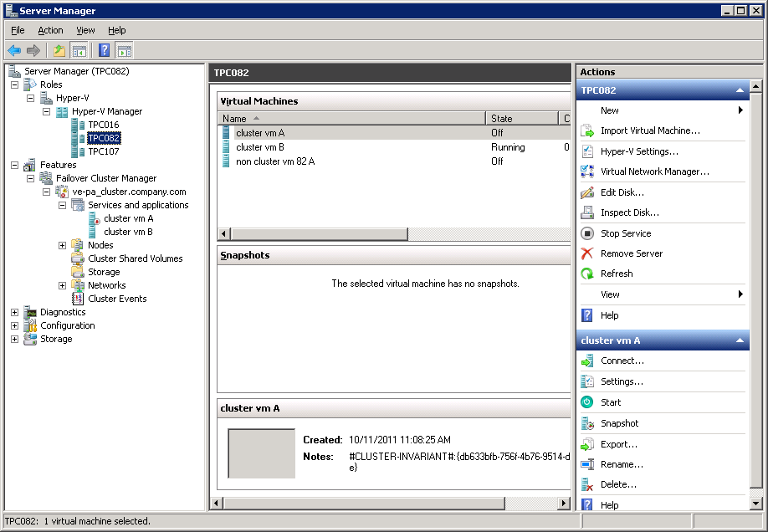Image resolution: width=768 pixels, height=532 pixels.
Task: Click the Export icon in Actions
Action: [x=587, y=444]
